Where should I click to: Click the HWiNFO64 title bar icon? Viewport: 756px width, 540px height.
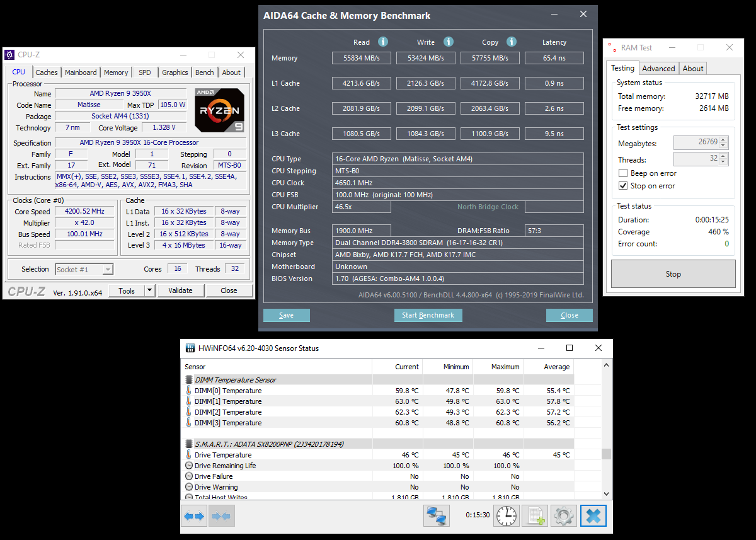190,348
